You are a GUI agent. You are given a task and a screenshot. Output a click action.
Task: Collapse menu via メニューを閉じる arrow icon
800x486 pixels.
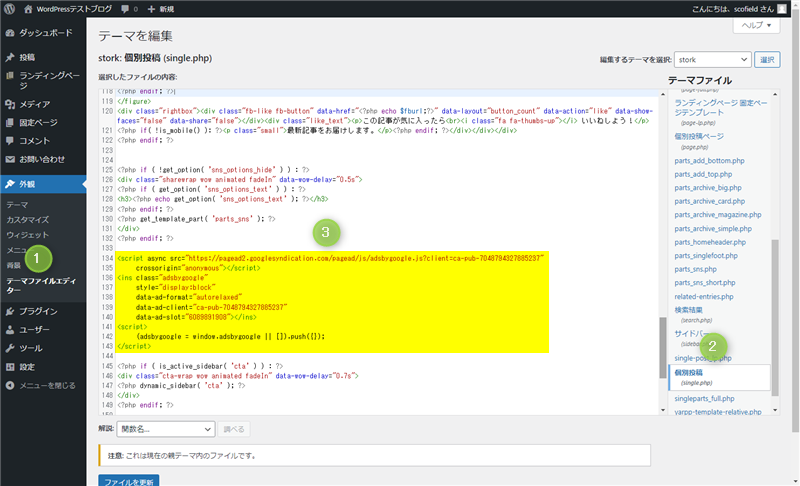10,386
